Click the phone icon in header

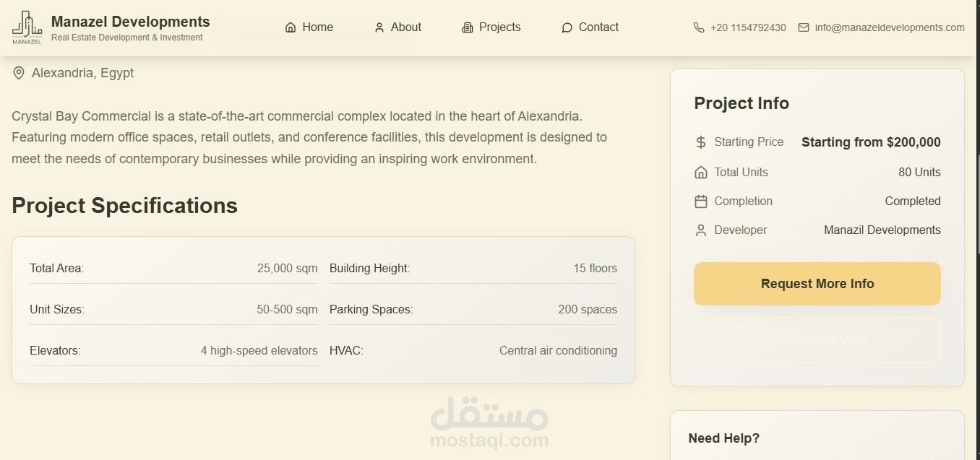pyautogui.click(x=699, y=27)
